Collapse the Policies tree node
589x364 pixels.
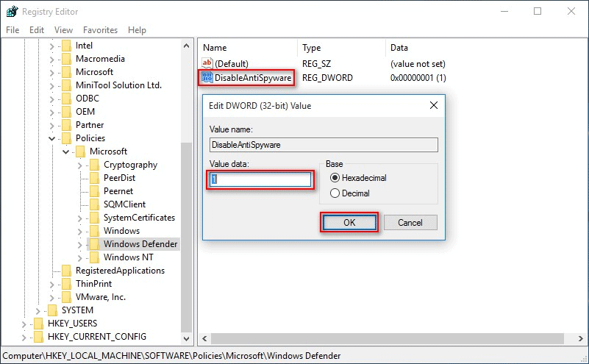[52, 138]
